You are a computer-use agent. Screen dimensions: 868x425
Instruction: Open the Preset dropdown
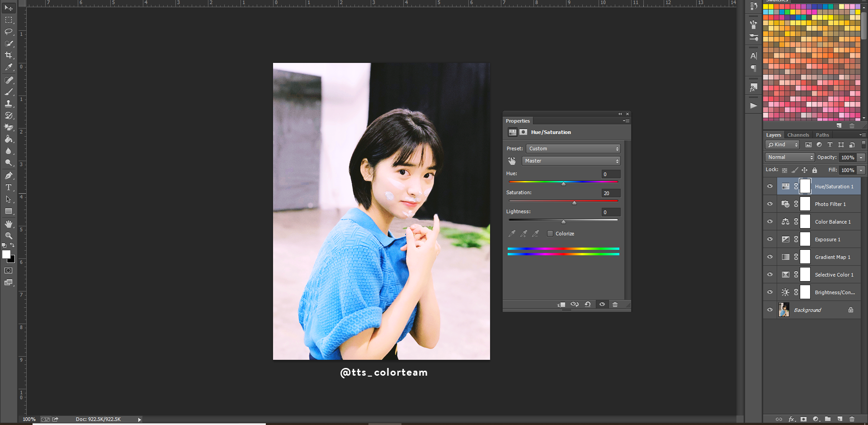click(x=573, y=148)
